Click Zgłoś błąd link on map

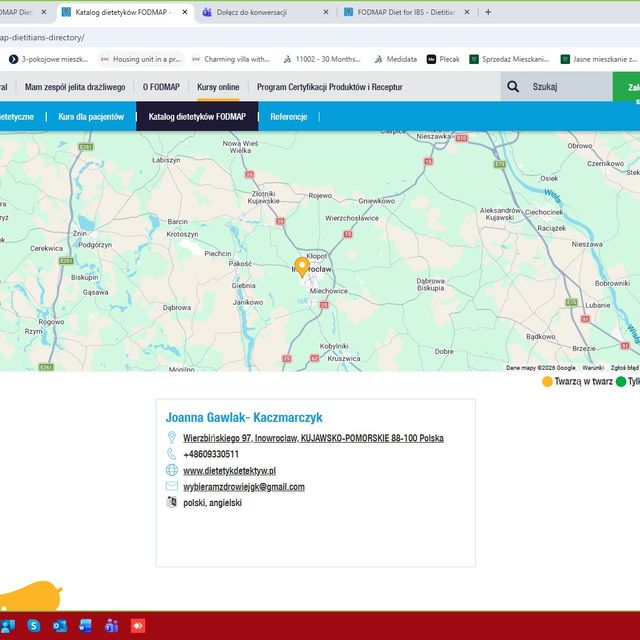[x=624, y=368]
